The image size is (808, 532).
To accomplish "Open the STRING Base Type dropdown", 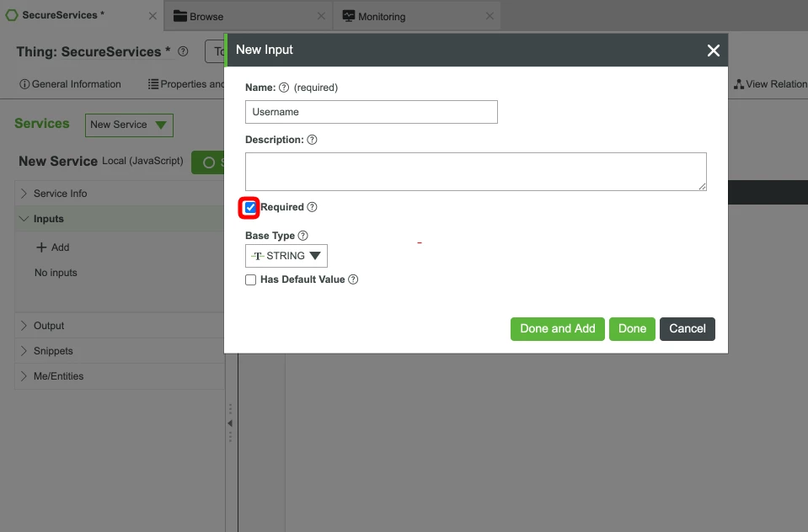I will click(286, 256).
